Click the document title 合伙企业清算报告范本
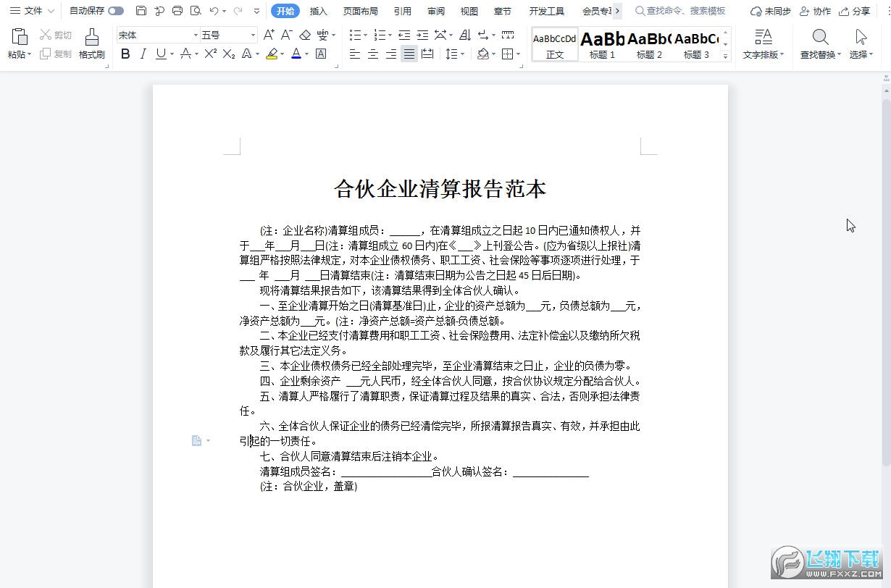This screenshot has height=588, width=891. coord(440,189)
